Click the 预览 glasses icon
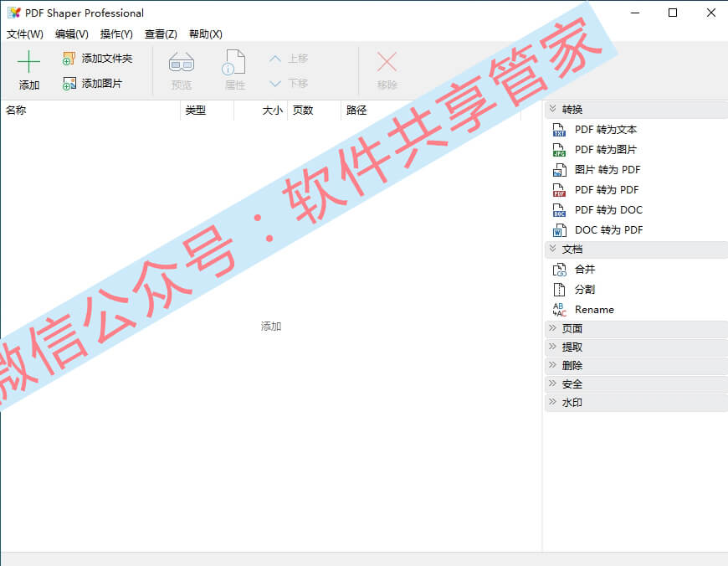This screenshot has width=728, height=566. click(x=182, y=62)
